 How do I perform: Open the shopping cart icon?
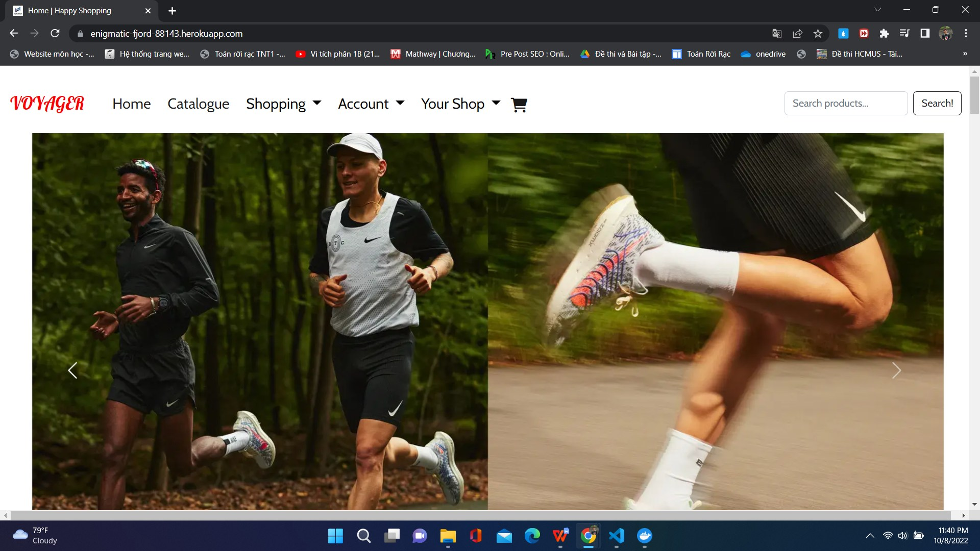519,104
